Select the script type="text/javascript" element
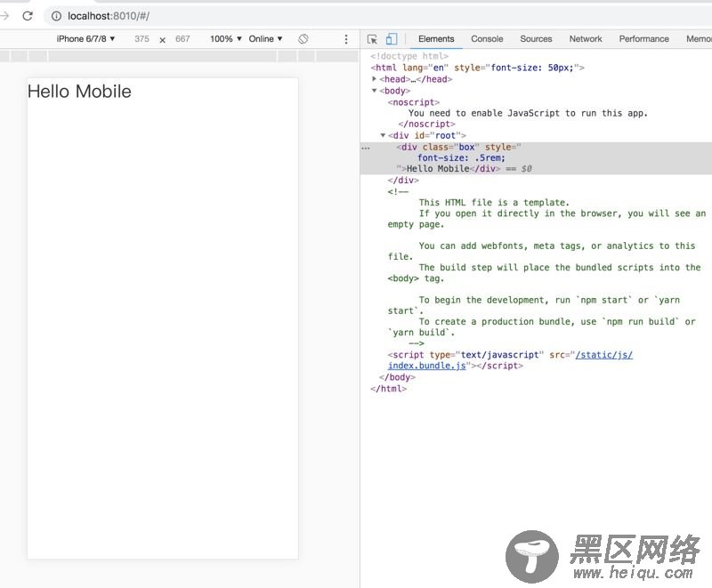 [510, 360]
